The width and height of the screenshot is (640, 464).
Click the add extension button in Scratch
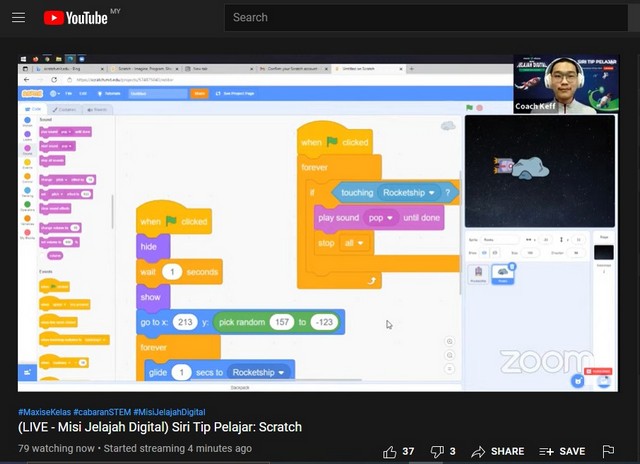27,372
